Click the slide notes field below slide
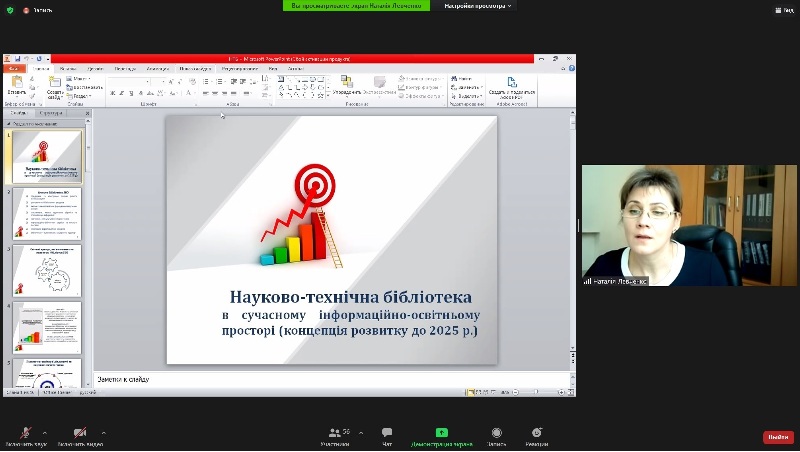Image resolution: width=800 pixels, height=452 pixels. pyautogui.click(x=330, y=380)
